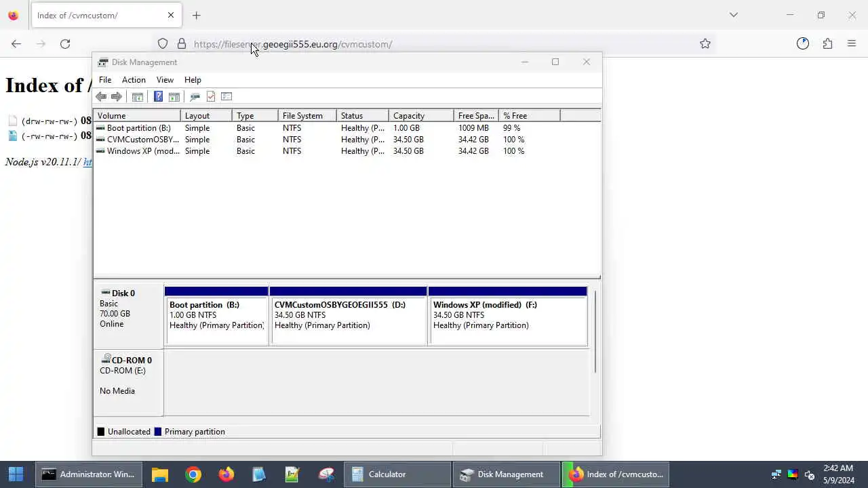Viewport: 868px width, 488px height.
Task: Sort by the Type column header
Action: click(x=255, y=116)
